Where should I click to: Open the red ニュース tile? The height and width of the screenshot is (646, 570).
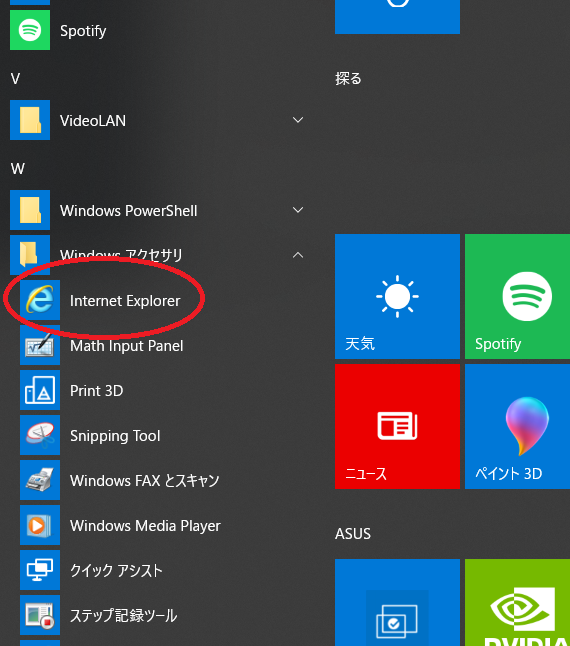coord(397,426)
